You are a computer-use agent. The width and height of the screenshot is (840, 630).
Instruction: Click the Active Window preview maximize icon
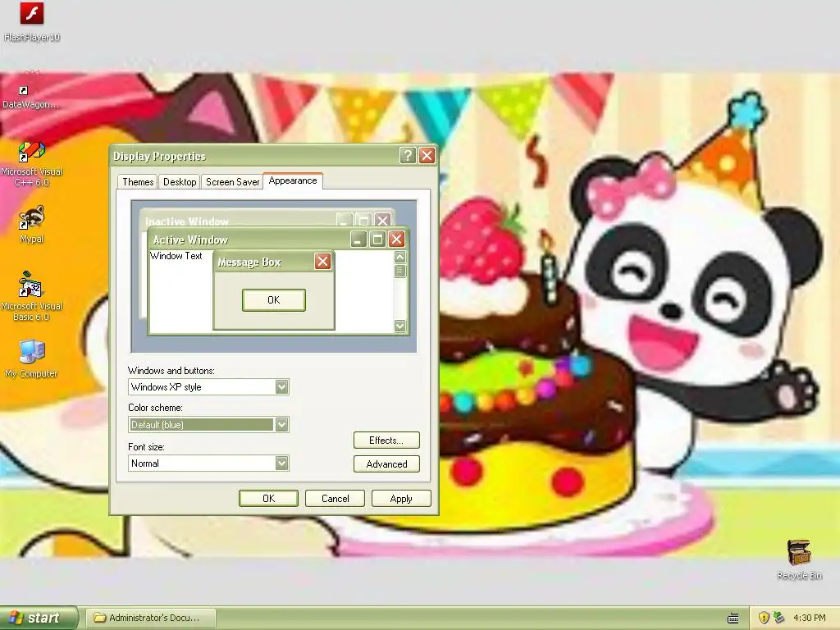[377, 239]
